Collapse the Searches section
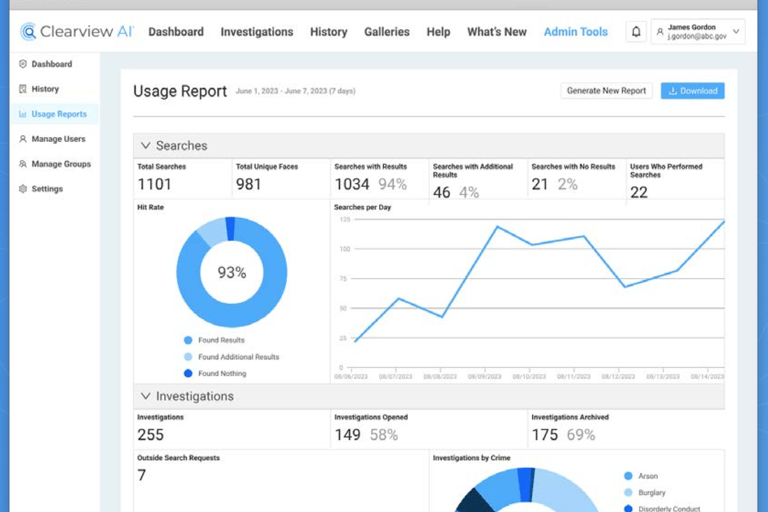 145,146
